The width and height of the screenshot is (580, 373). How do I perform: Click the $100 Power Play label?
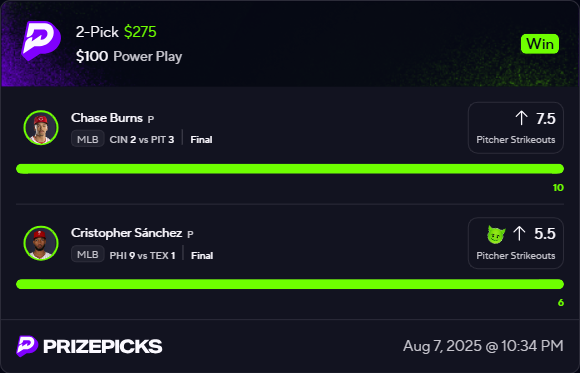[129, 57]
